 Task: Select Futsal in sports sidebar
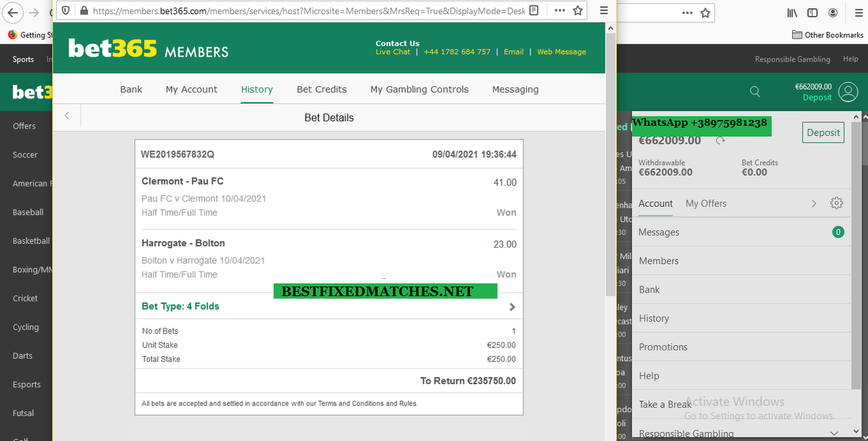tap(23, 413)
